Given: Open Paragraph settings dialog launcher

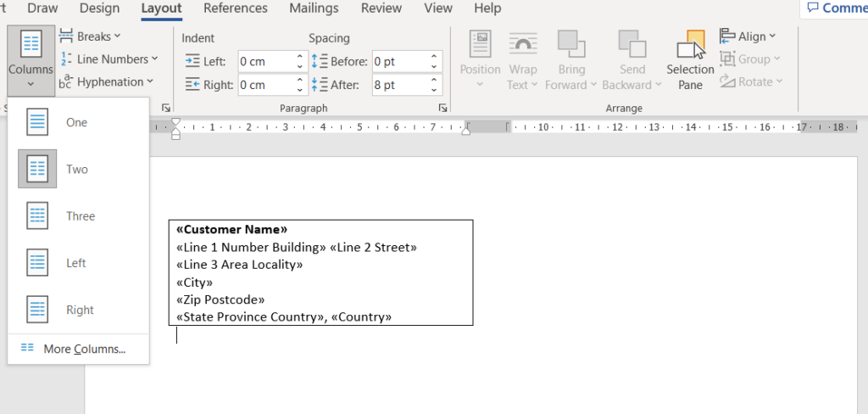Looking at the screenshot, I should (442, 109).
